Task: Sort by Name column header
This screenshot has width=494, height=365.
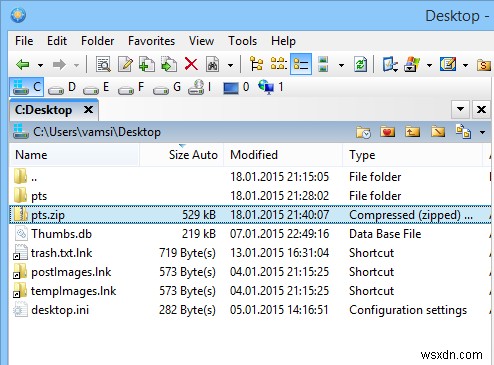Action: pos(74,155)
